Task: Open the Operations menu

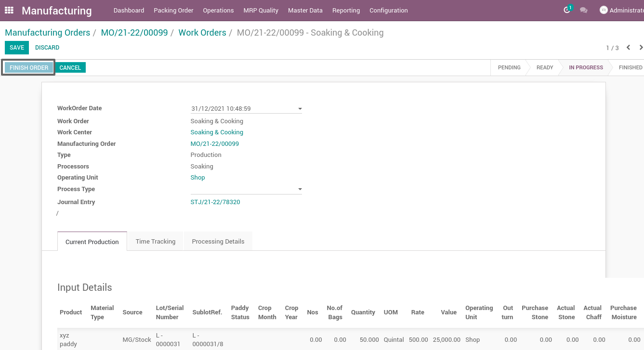Action: pos(218,10)
